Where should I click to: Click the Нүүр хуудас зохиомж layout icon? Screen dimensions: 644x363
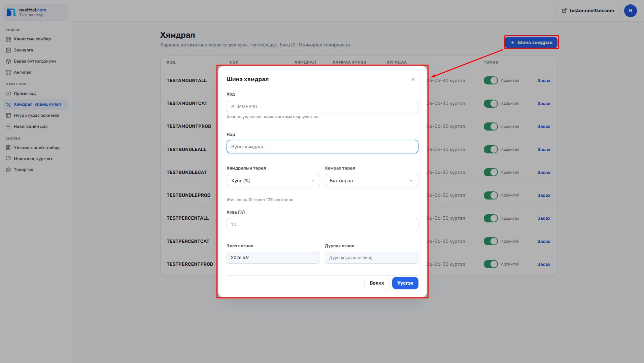8,115
